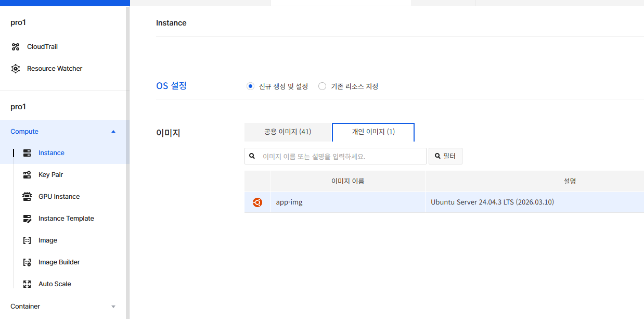Switch to the 개인 이미지 (1) tab

click(373, 132)
